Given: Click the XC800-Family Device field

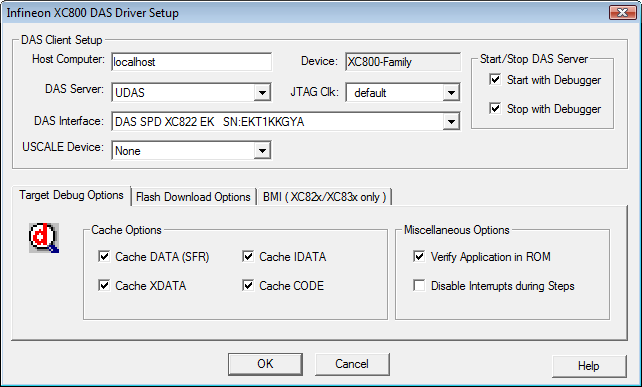Looking at the screenshot, I should click(x=403, y=62).
